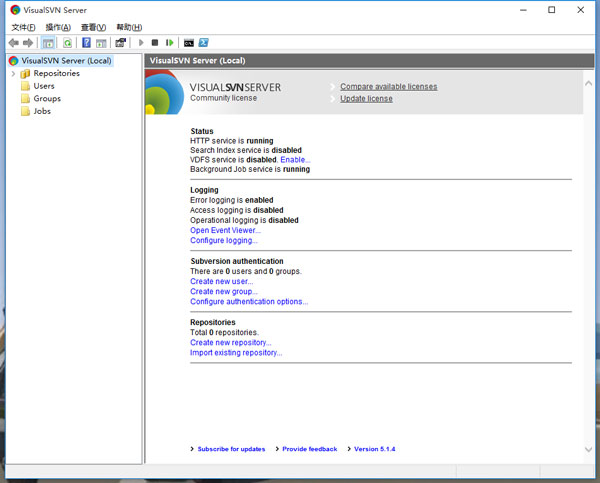Click the Enable... link for VDFS service
600x483 pixels.
[x=295, y=160]
